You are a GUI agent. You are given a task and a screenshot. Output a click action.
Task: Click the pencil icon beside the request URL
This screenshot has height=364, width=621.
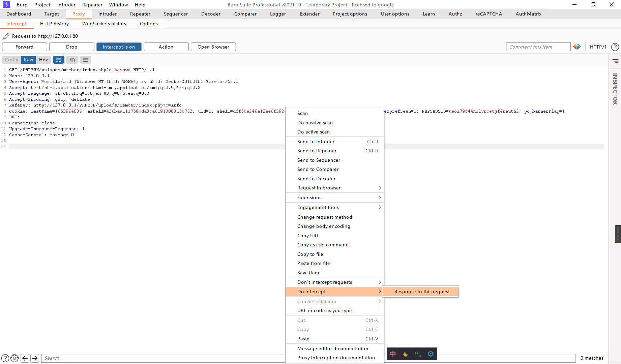(6, 36)
